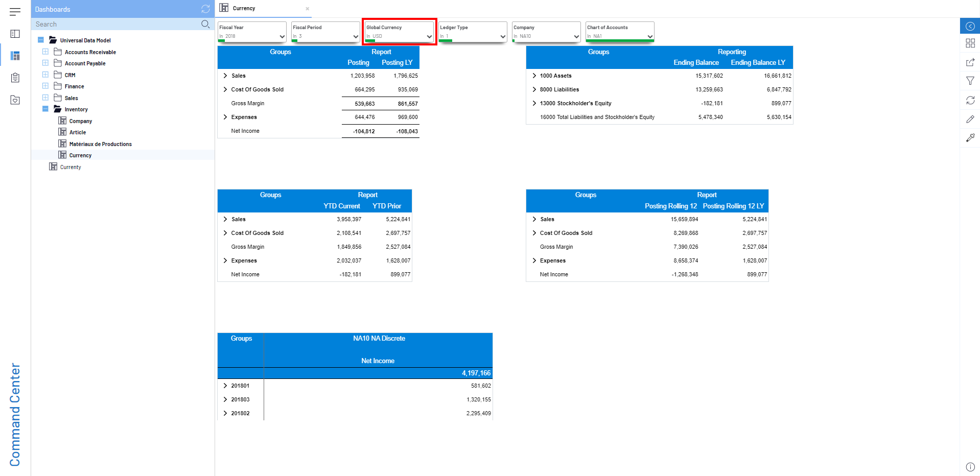Close the Currency tab

[307, 9]
